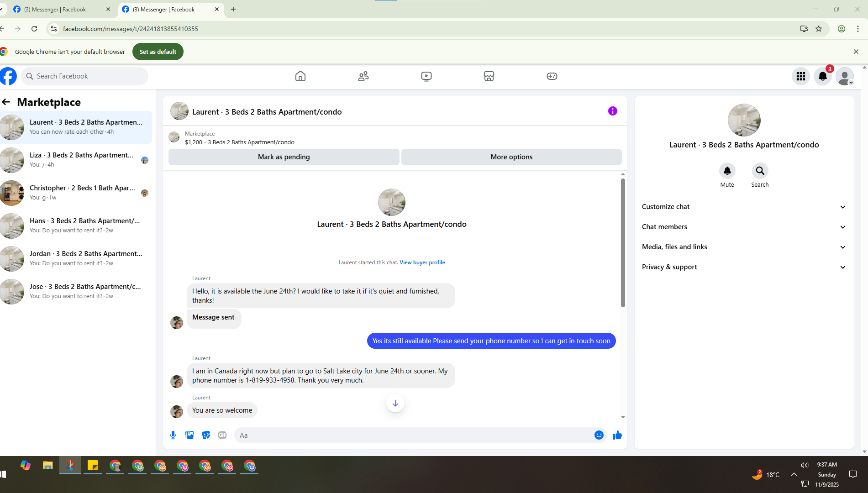Bookmark this page with the star icon
Viewport: 868px width, 493px height.
coord(819,29)
